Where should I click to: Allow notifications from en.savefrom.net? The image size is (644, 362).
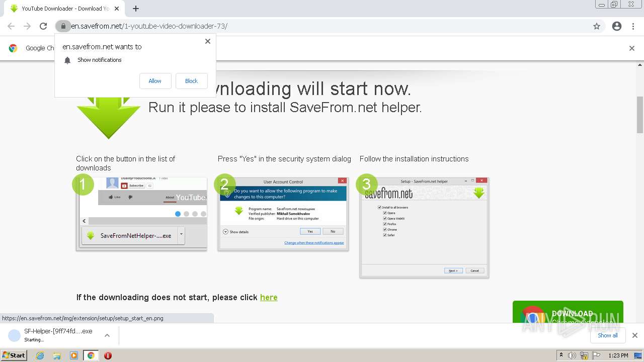[x=155, y=81]
